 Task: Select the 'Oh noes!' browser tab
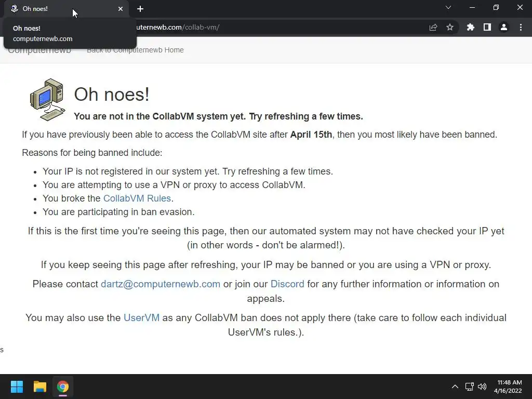coord(66,9)
